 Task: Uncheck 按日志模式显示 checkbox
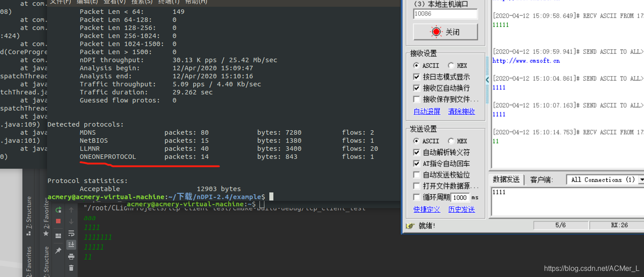point(416,77)
